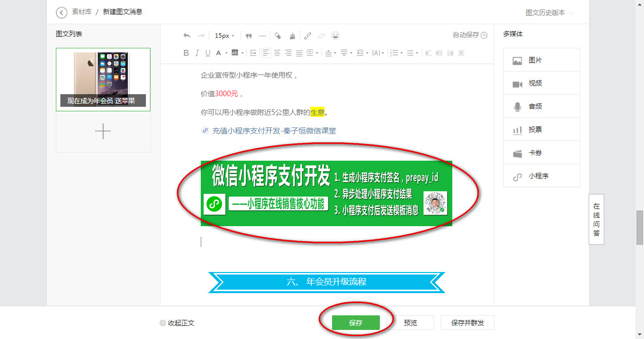This screenshot has height=339, width=644.
Task: Click the image float-right icon
Action: click(450, 53)
